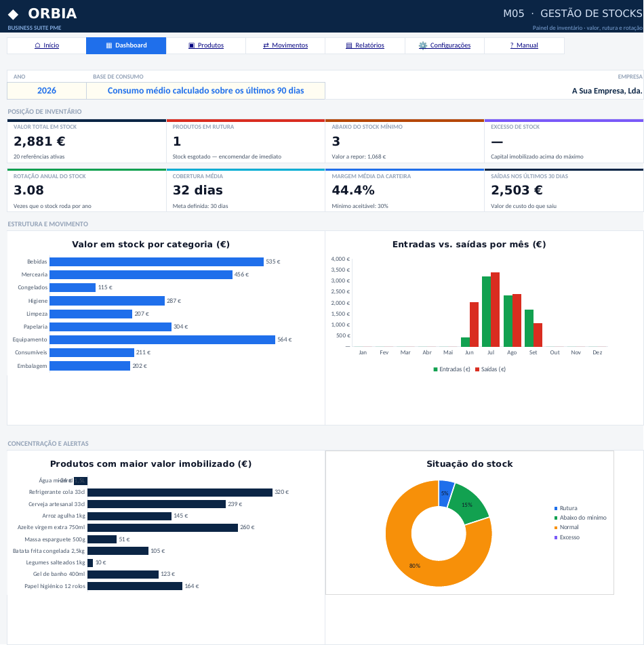Viewport: 644px width, 645px height.
Task: Click the orange Normal legend swatch
Action: tap(556, 527)
